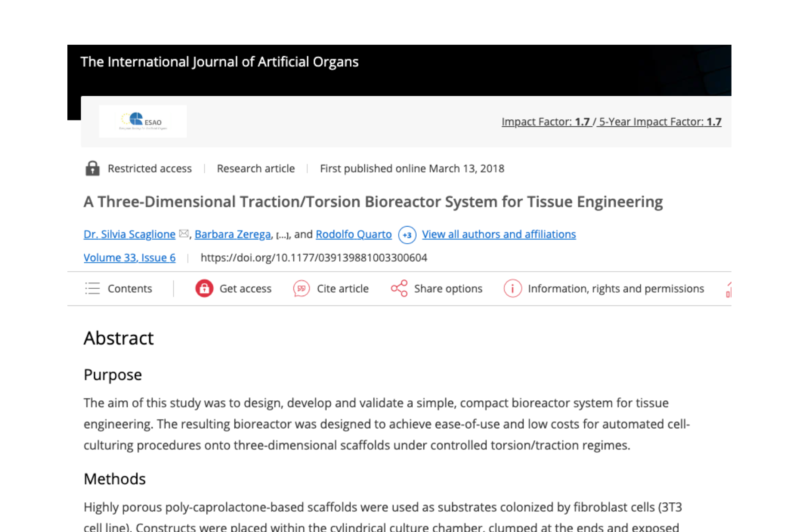Click the bracketed ellipsis between author names

coord(282,235)
